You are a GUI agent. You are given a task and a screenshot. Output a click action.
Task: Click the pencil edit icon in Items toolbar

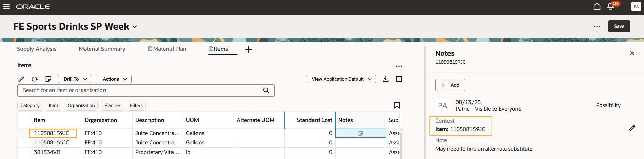[x=21, y=79]
